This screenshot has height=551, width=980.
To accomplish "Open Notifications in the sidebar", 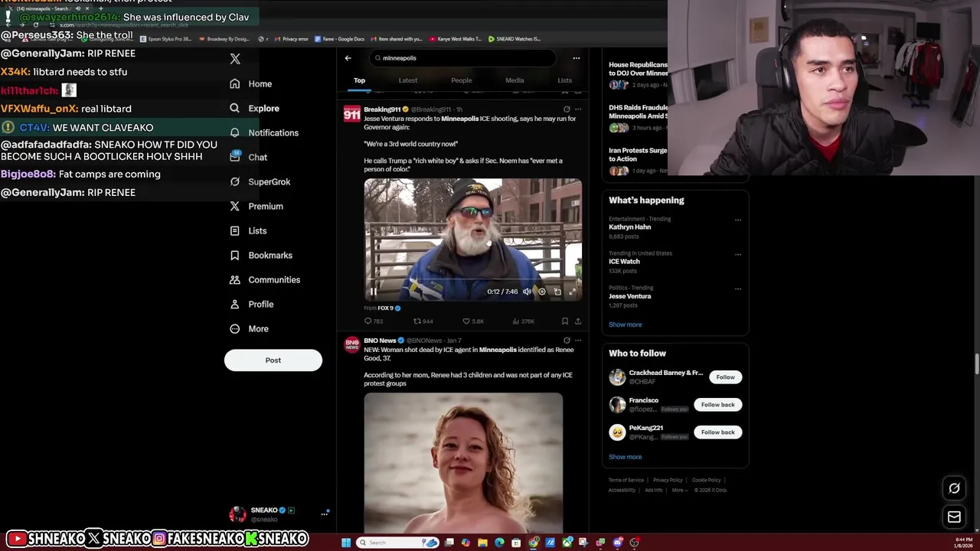I will click(264, 132).
